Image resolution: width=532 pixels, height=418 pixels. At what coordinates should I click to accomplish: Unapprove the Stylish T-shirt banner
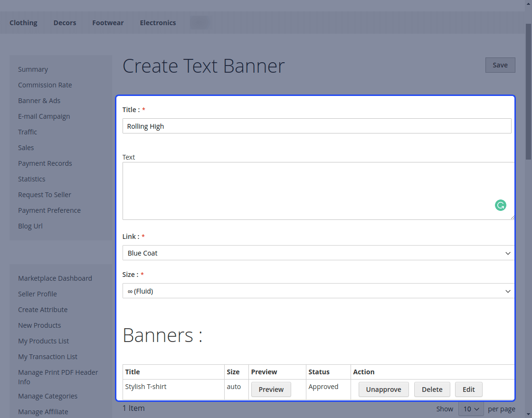point(383,389)
